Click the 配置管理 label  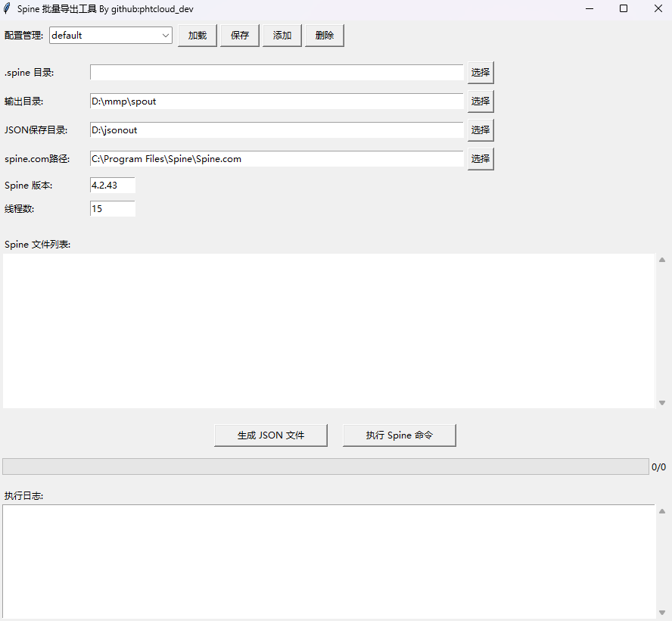click(23, 36)
